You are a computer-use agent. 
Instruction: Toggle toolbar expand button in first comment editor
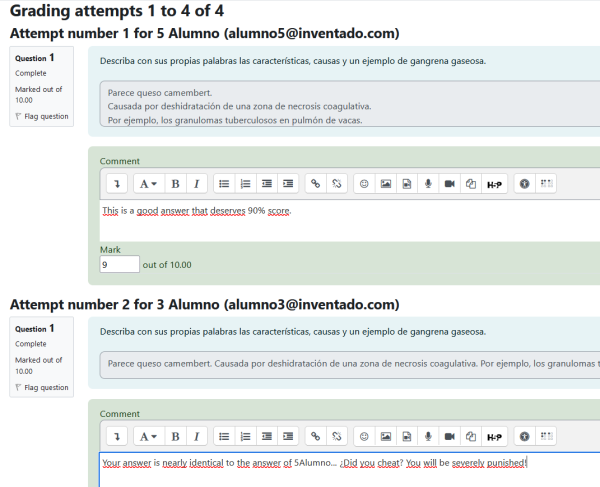[x=117, y=184]
